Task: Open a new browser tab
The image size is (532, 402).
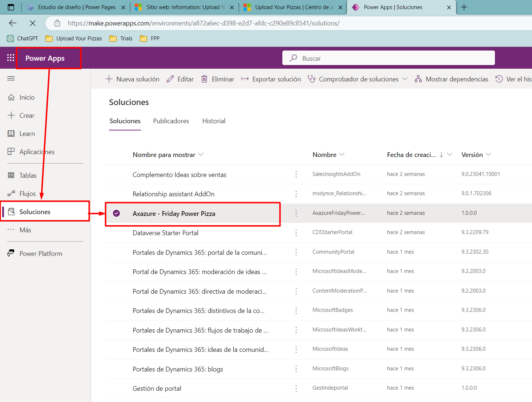Action: click(464, 7)
